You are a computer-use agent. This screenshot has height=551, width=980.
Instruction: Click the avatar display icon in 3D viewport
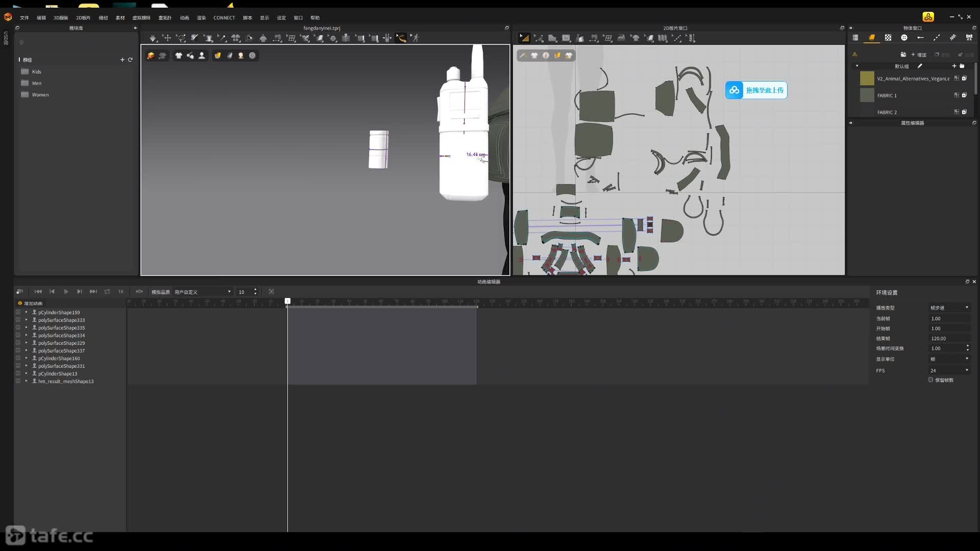[202, 56]
